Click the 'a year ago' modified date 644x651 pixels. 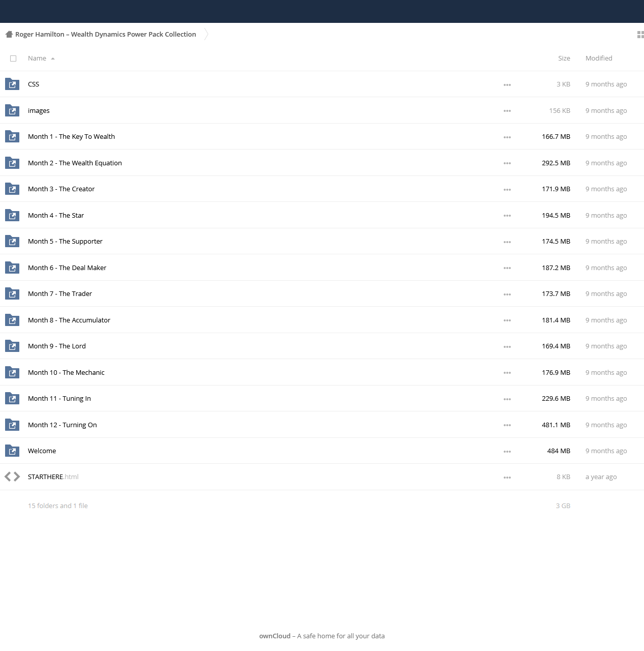[601, 477]
